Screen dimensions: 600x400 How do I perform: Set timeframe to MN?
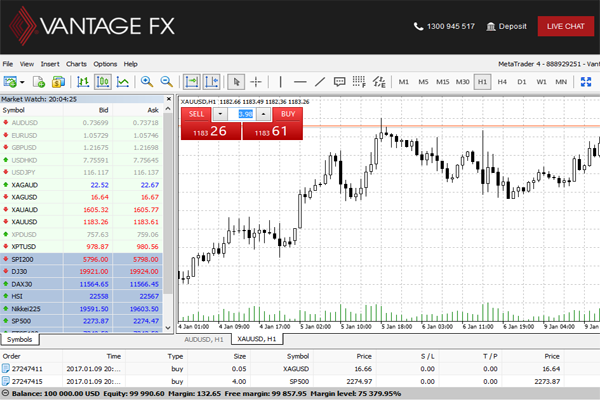[561, 82]
